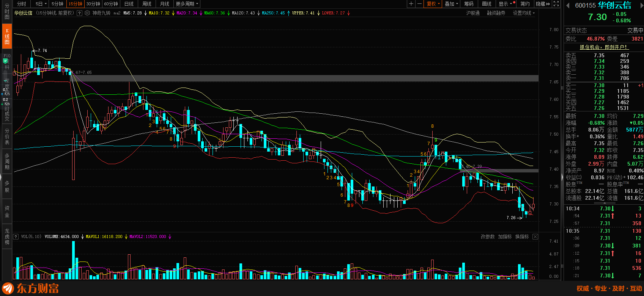The height and width of the screenshot is (296, 644).
Task: Open the 资金 sidebar tab
Action: (7, 211)
